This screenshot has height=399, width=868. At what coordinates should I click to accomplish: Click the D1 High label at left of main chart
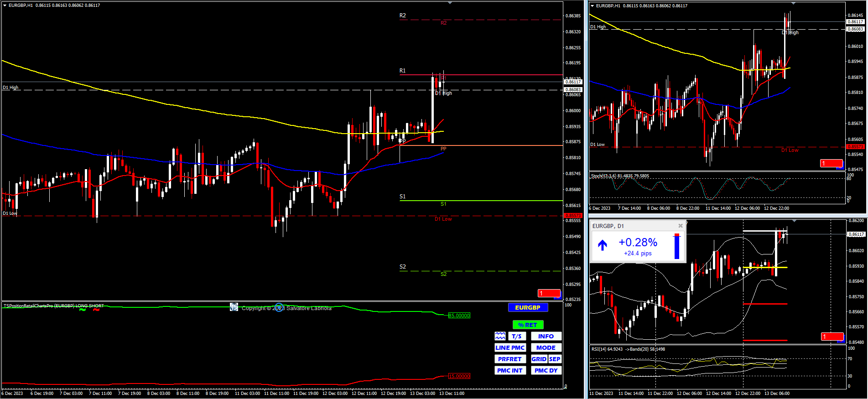click(x=10, y=87)
